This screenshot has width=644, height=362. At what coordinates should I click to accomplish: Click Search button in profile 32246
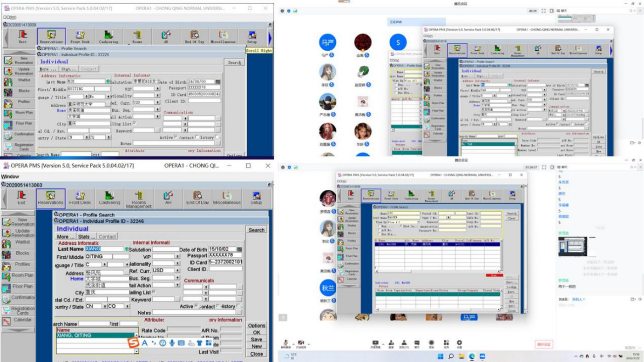coord(257,230)
